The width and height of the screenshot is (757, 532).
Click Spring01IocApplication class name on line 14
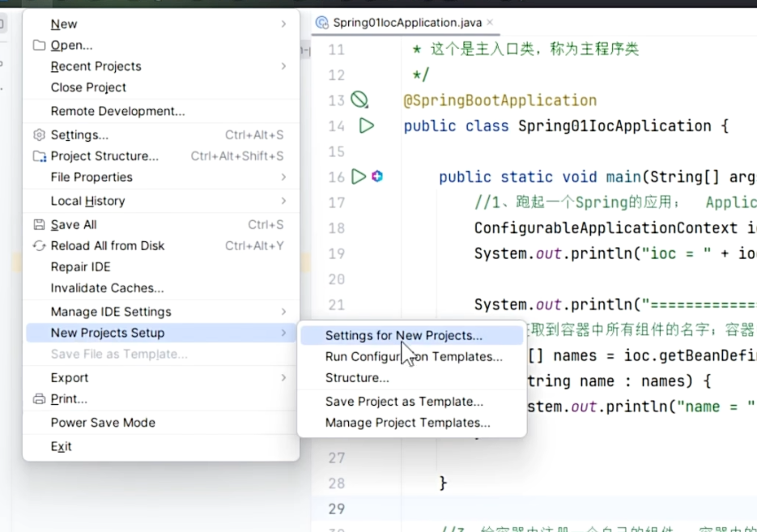pos(615,126)
